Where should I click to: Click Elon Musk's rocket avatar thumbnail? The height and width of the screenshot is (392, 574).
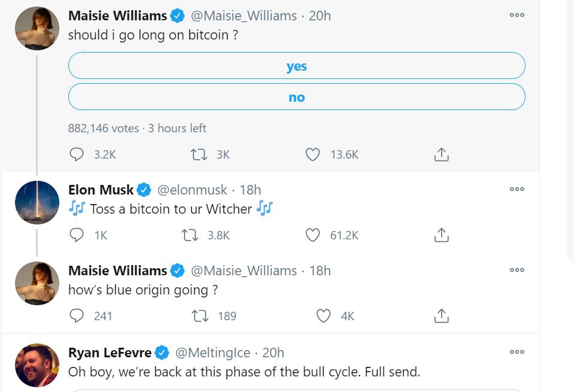tap(37, 202)
